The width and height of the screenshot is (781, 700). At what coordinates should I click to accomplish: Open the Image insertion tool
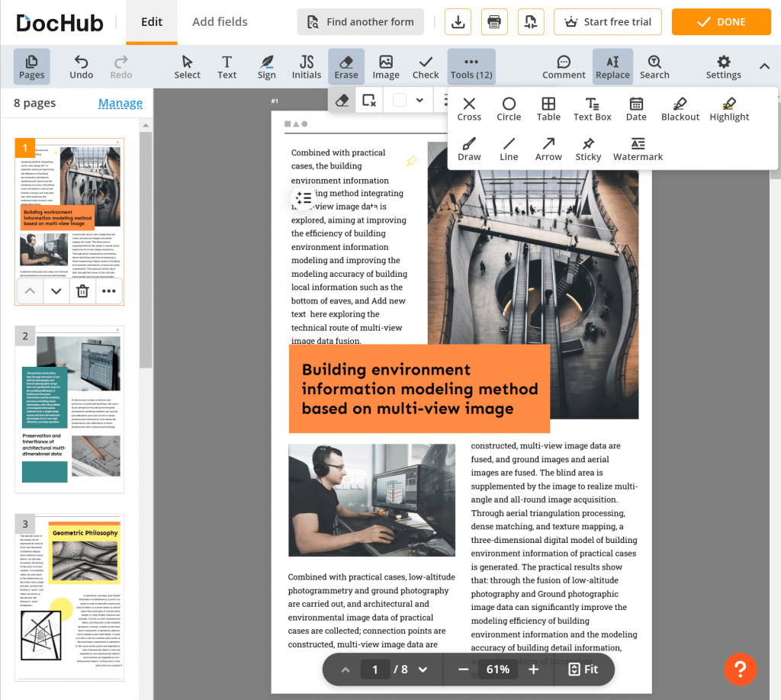coord(386,66)
